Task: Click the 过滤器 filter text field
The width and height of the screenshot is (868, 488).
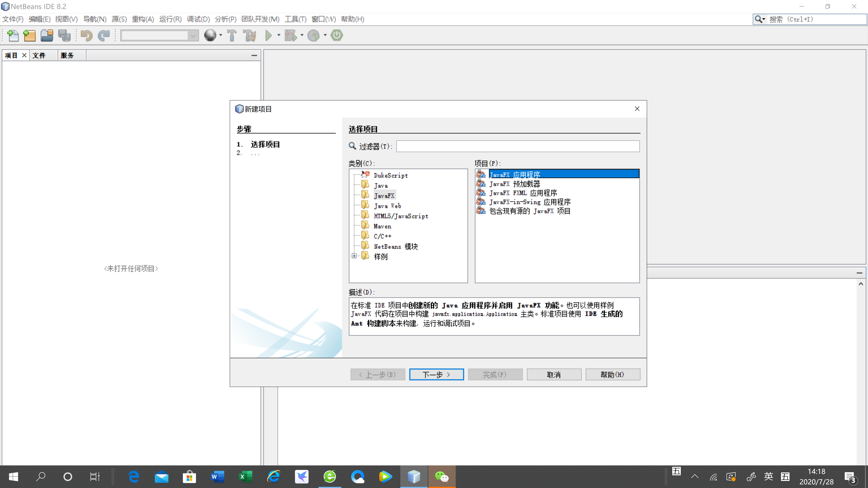Action: tap(518, 146)
